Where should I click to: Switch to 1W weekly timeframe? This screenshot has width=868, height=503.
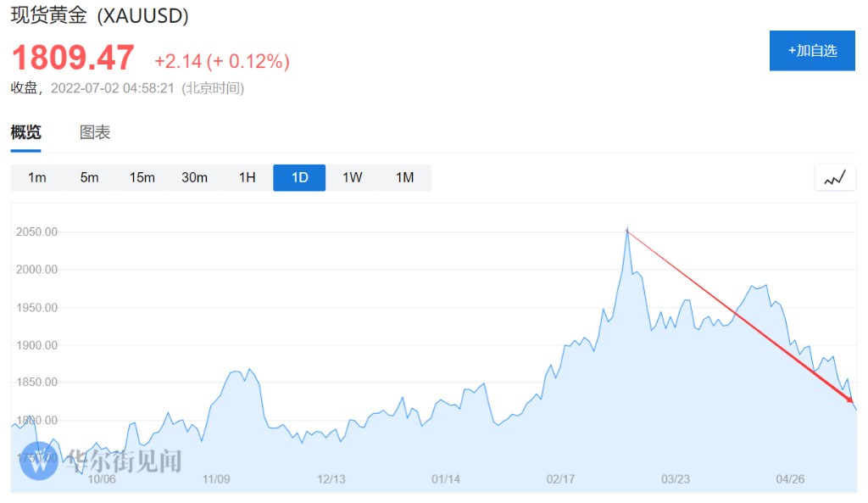click(352, 178)
